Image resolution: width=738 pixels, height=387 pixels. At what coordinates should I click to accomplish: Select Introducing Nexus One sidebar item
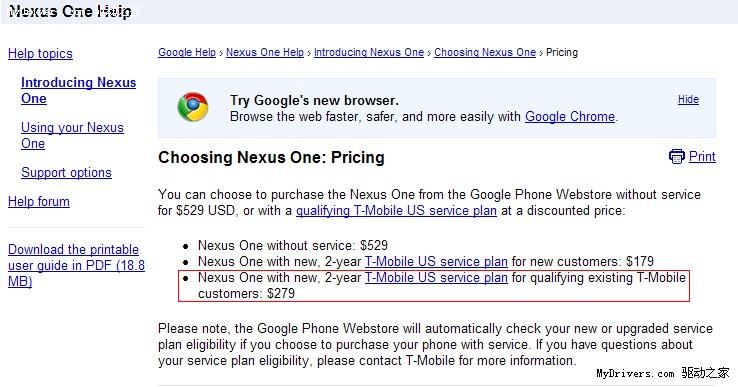click(79, 90)
